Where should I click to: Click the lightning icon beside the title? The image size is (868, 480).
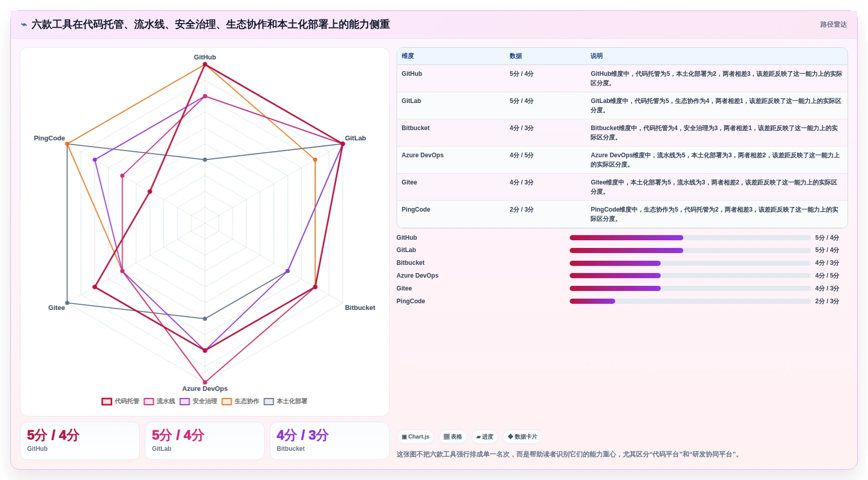[24, 25]
